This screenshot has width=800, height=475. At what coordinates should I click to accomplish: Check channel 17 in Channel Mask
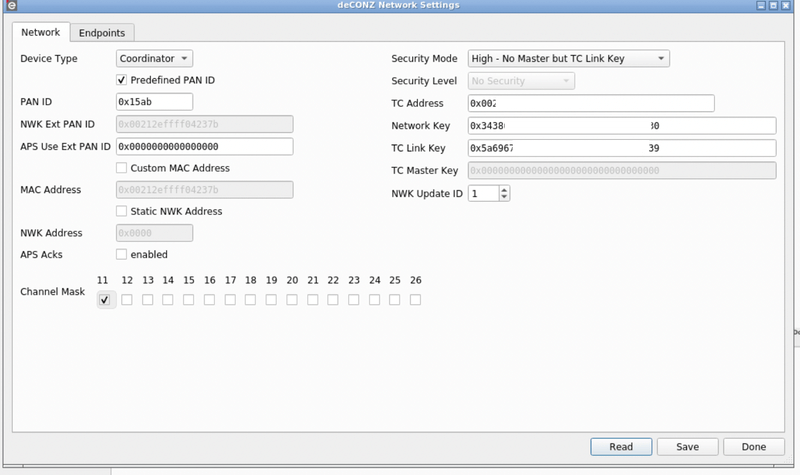pyautogui.click(x=230, y=299)
